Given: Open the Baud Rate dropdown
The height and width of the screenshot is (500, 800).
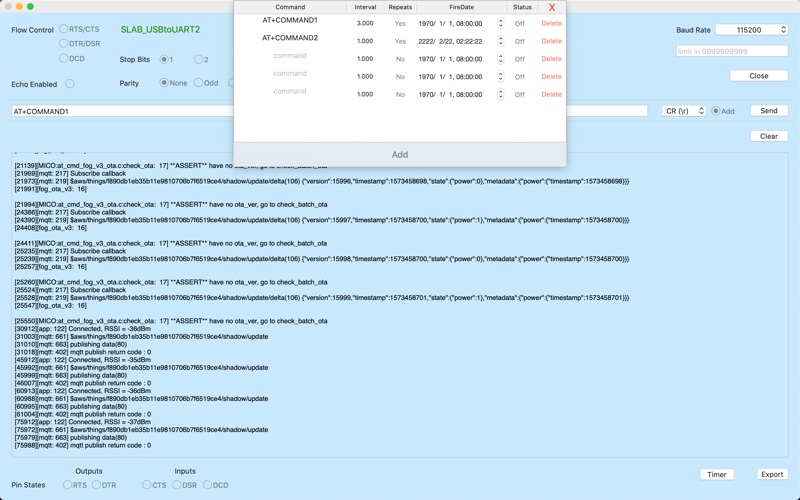Looking at the screenshot, I should (752, 30).
